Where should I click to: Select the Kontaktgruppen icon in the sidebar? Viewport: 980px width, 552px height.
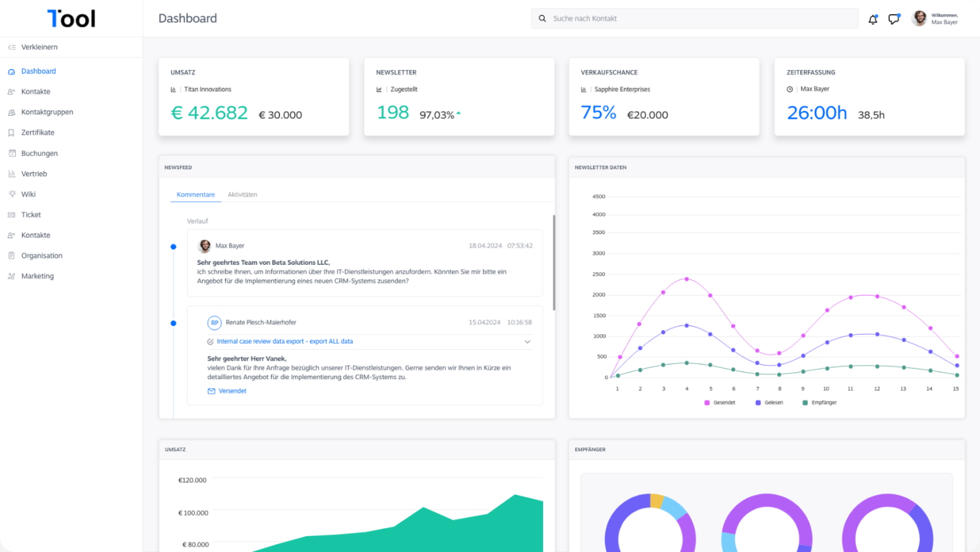[11, 112]
